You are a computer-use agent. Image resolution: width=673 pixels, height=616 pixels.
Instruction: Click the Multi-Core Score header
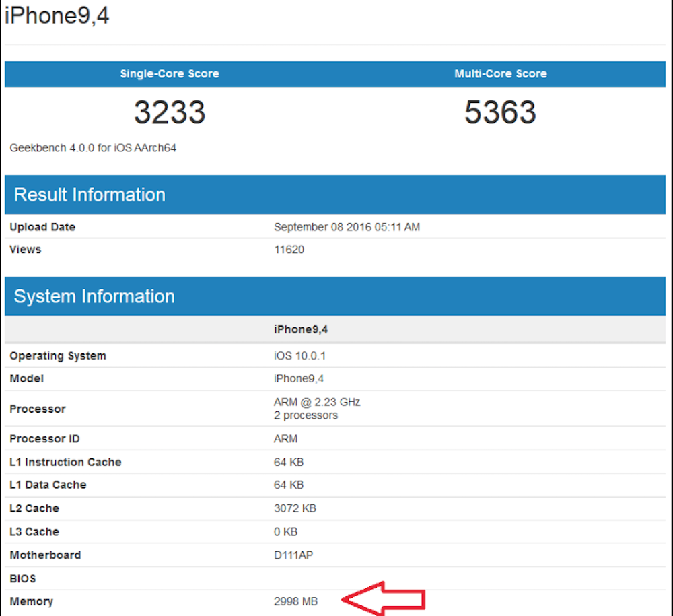(x=501, y=74)
